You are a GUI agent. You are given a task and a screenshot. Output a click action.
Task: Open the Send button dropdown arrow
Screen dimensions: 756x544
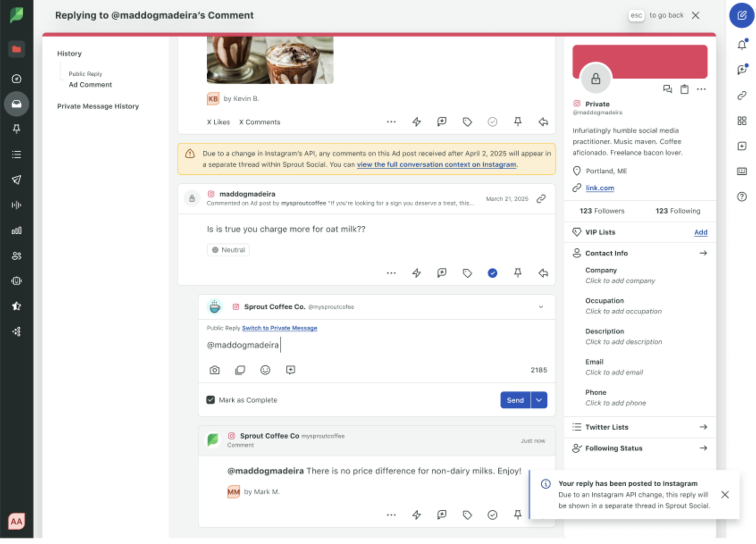point(539,400)
